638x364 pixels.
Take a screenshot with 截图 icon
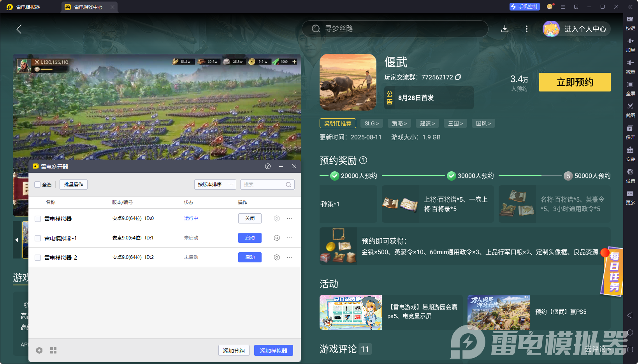point(630,110)
